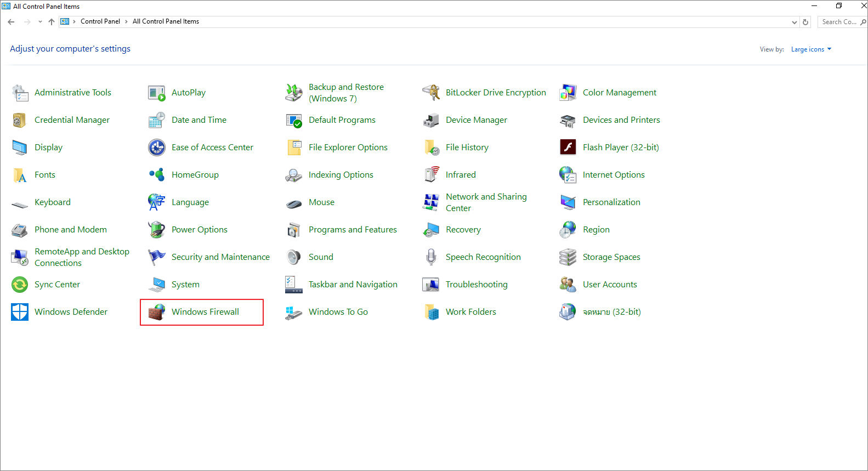868x471 pixels.
Task: Open the Color Management icon
Action: click(x=568, y=93)
